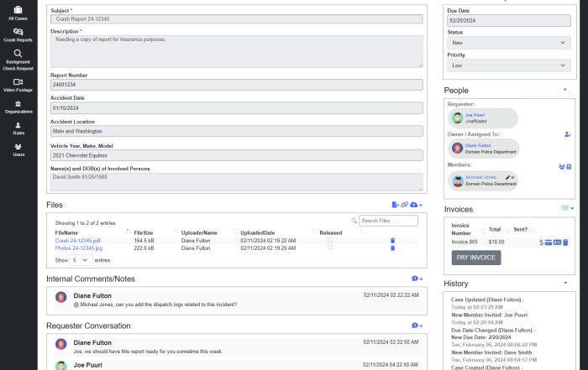Viewport: 588px width, 370px height.
Task: Click the credit card icon on Invoice 805
Action: (549, 242)
